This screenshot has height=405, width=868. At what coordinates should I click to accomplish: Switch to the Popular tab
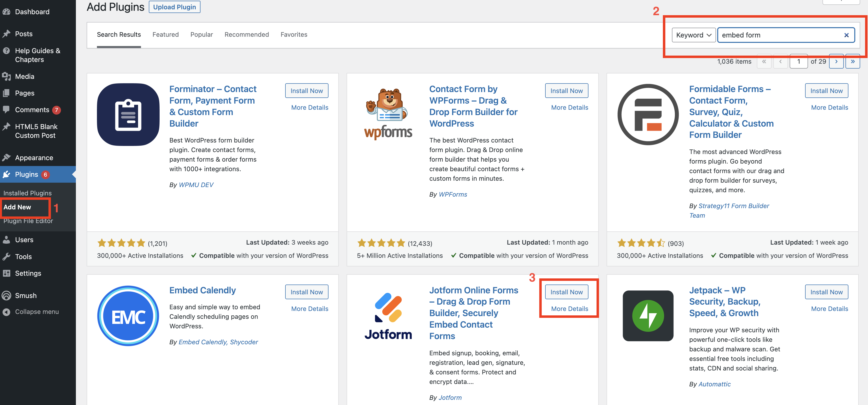201,34
